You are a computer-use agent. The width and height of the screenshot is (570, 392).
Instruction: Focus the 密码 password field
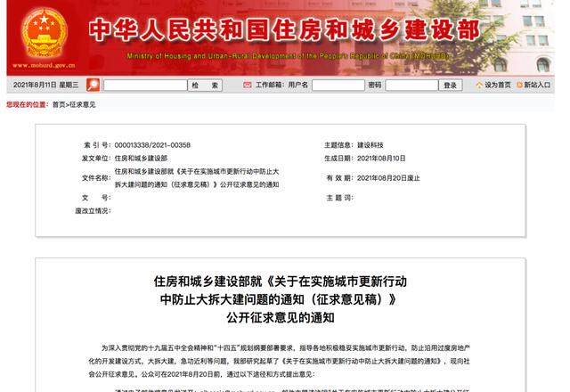(x=411, y=86)
